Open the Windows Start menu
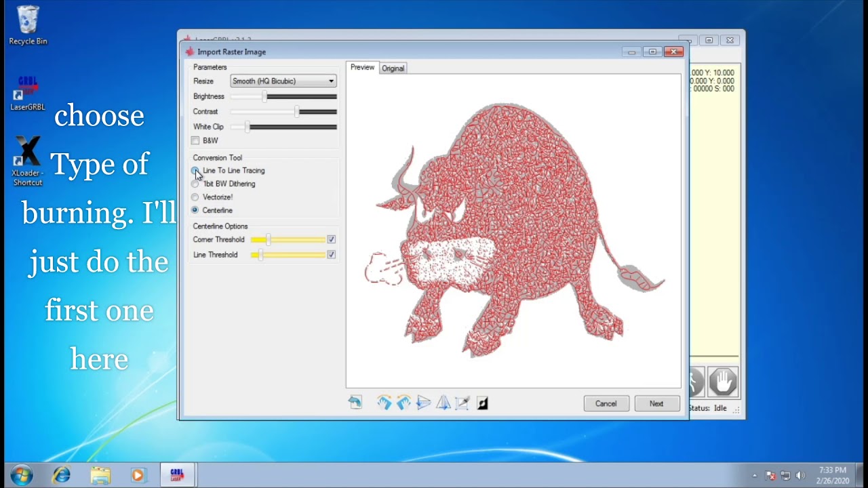868x488 pixels. pos(22,475)
